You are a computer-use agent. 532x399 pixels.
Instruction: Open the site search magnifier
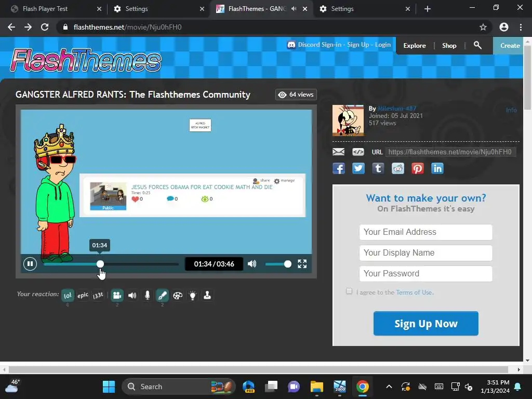[x=477, y=45]
